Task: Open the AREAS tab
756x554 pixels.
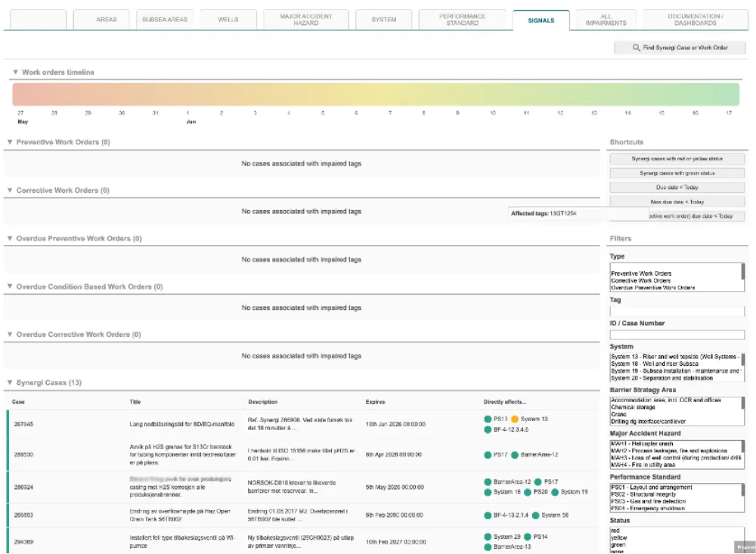Action: (101, 20)
